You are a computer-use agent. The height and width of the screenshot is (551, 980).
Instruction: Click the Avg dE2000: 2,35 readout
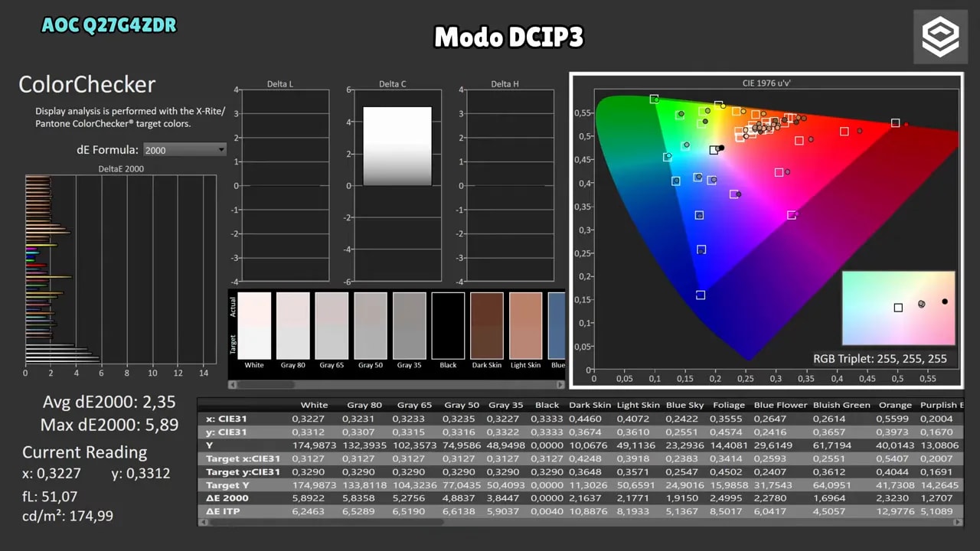[x=109, y=402]
